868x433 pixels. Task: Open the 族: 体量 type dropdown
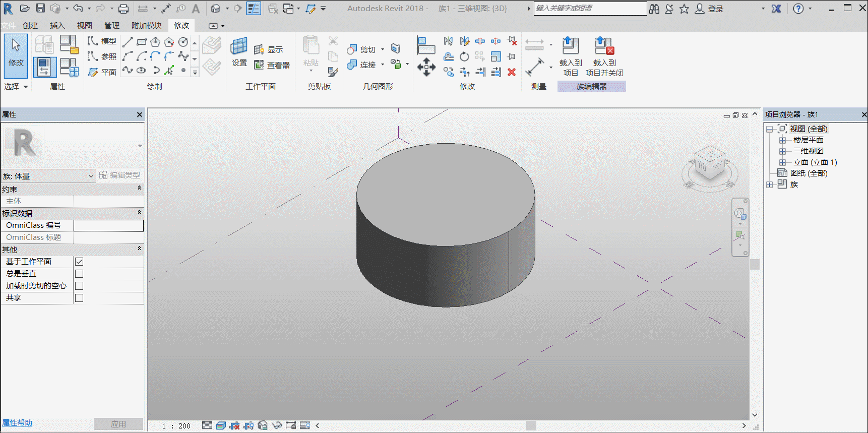[48, 176]
